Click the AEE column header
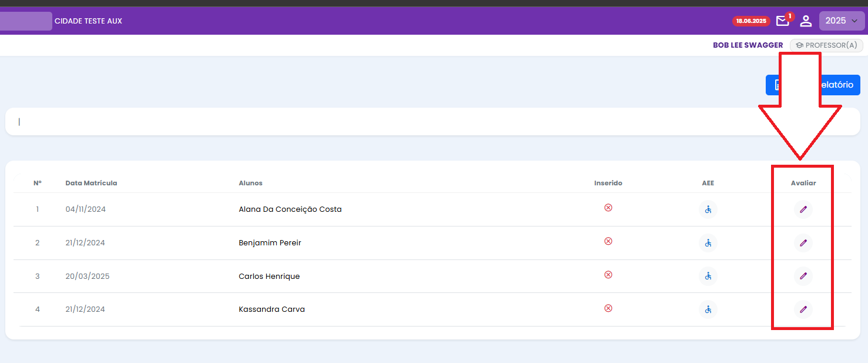Image resolution: width=868 pixels, height=363 pixels. [x=708, y=183]
